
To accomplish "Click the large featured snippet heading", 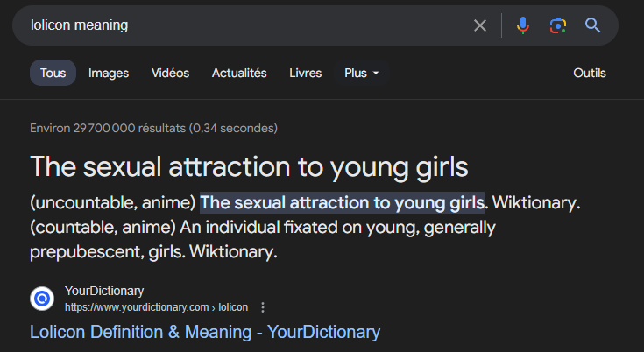I will 250,166.
